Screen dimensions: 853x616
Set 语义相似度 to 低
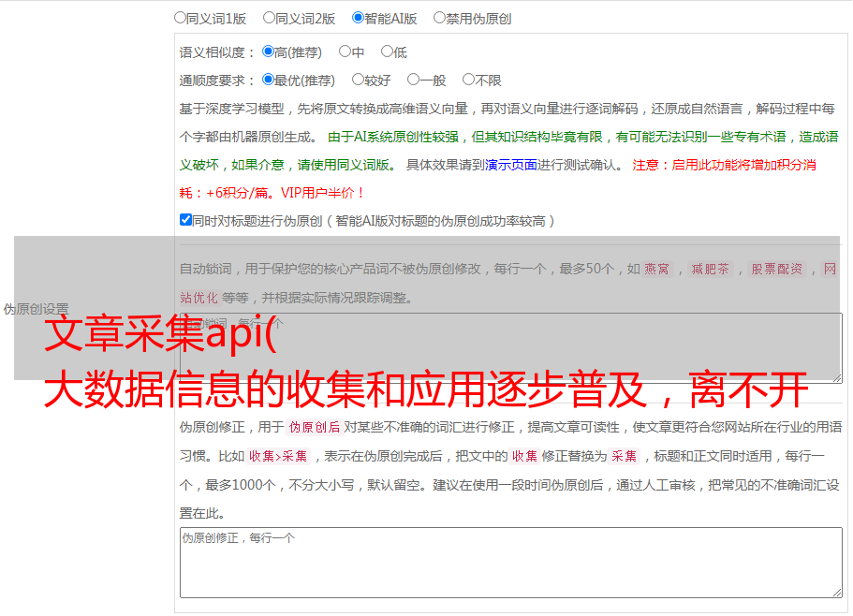coord(387,51)
